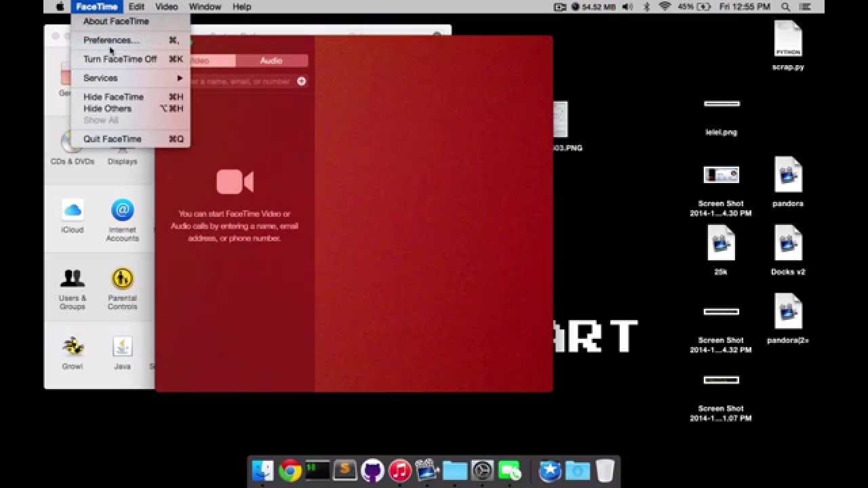This screenshot has width=868, height=488.
Task: Select the pandora(2 file on desktop
Action: [788, 319]
